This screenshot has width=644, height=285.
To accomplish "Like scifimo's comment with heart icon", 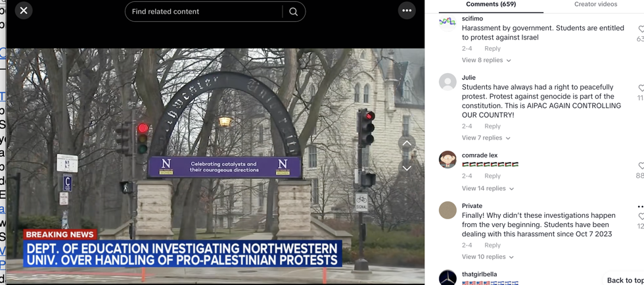I will (x=641, y=30).
